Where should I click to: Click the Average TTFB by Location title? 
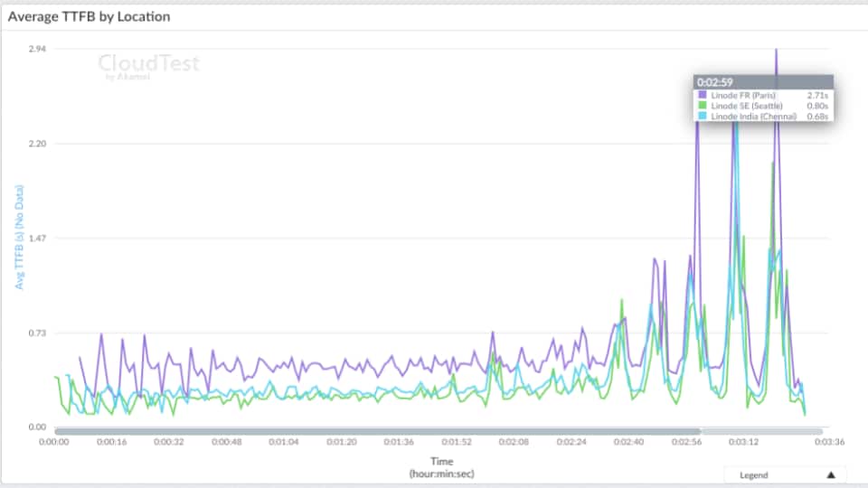click(89, 16)
